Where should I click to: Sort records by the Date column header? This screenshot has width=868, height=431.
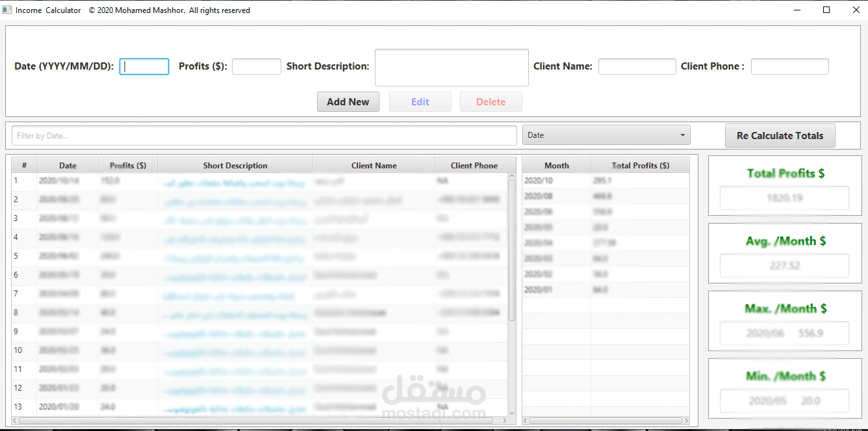[x=68, y=165]
